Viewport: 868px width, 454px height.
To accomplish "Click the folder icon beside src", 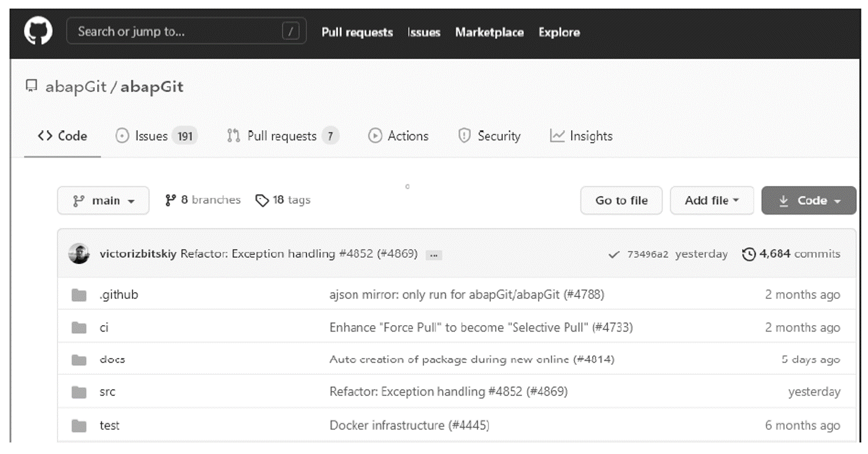I will pyautogui.click(x=78, y=392).
